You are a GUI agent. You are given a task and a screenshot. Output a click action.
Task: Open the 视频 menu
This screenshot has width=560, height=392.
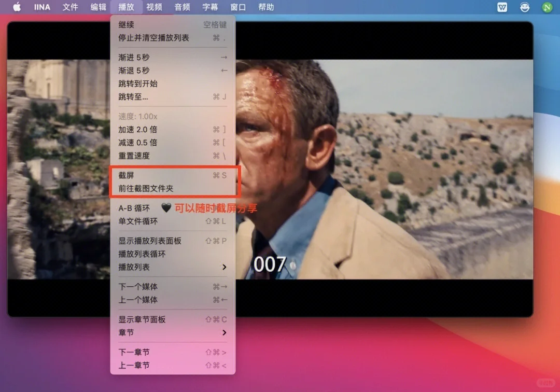pos(154,7)
